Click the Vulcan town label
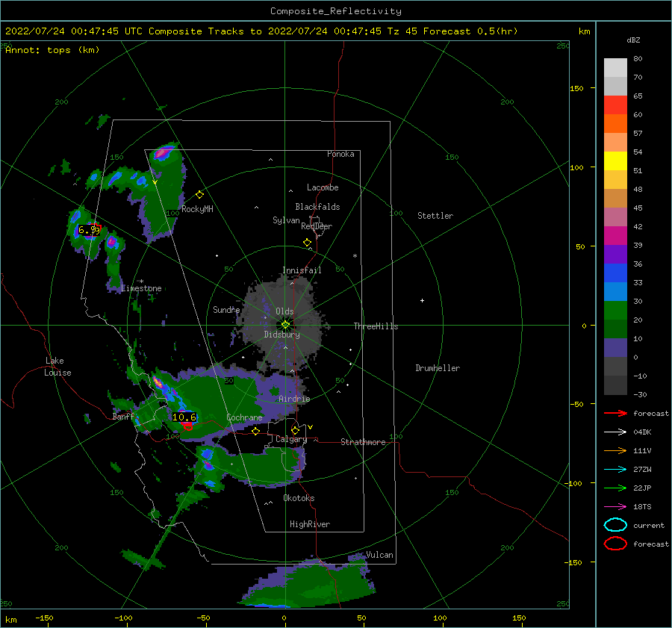Viewport: 672px width, 628px height. pyautogui.click(x=380, y=555)
